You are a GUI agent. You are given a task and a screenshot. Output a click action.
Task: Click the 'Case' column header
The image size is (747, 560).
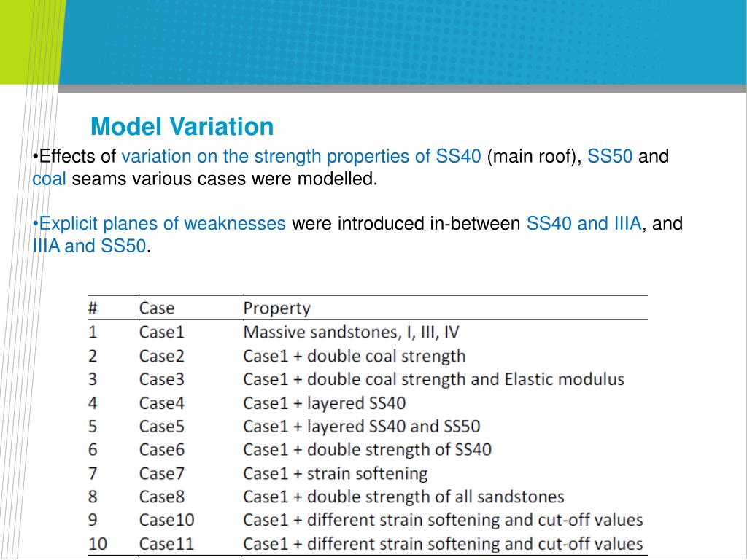pyautogui.click(x=157, y=308)
